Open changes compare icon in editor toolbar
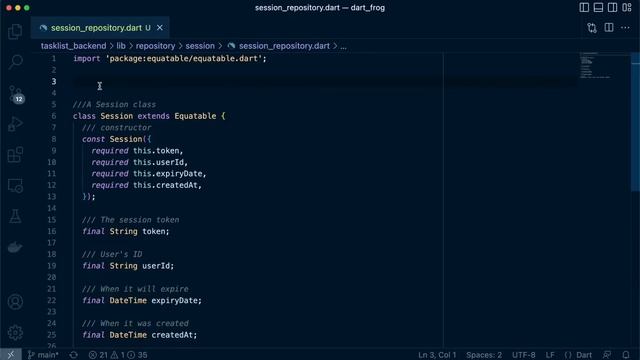The height and width of the screenshot is (360, 640). click(x=592, y=28)
